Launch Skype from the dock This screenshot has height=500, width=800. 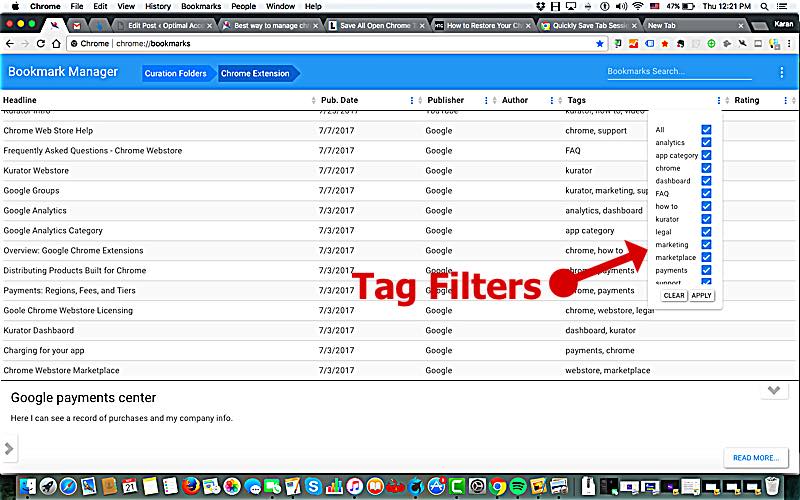click(x=313, y=486)
